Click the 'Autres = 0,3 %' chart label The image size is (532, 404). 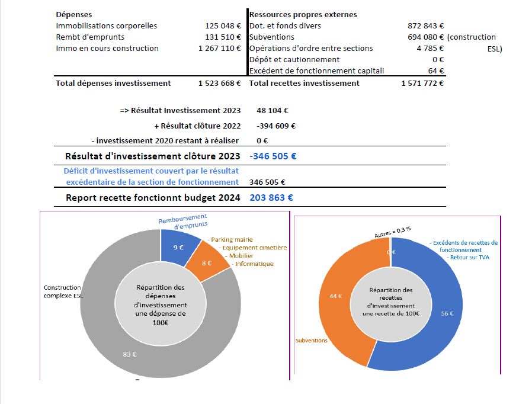(392, 231)
